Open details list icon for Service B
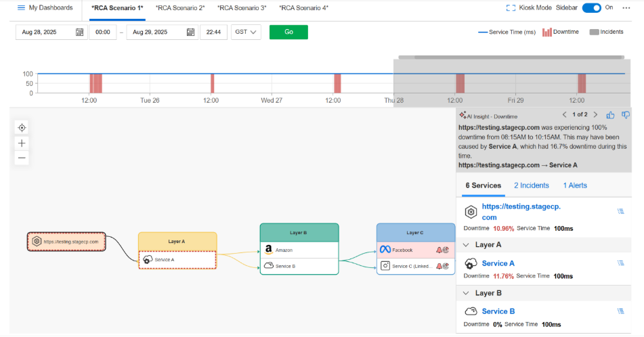The width and height of the screenshot is (644, 337). [x=620, y=311]
